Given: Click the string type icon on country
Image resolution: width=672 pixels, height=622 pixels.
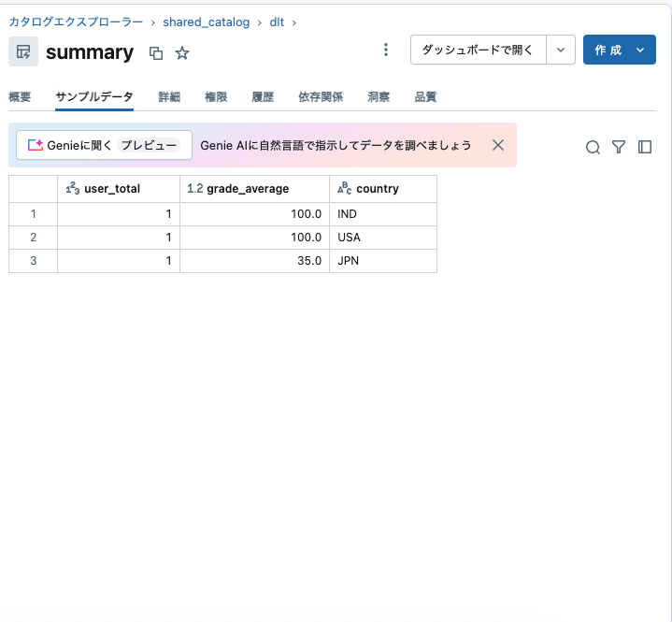Looking at the screenshot, I should pyautogui.click(x=345, y=188).
